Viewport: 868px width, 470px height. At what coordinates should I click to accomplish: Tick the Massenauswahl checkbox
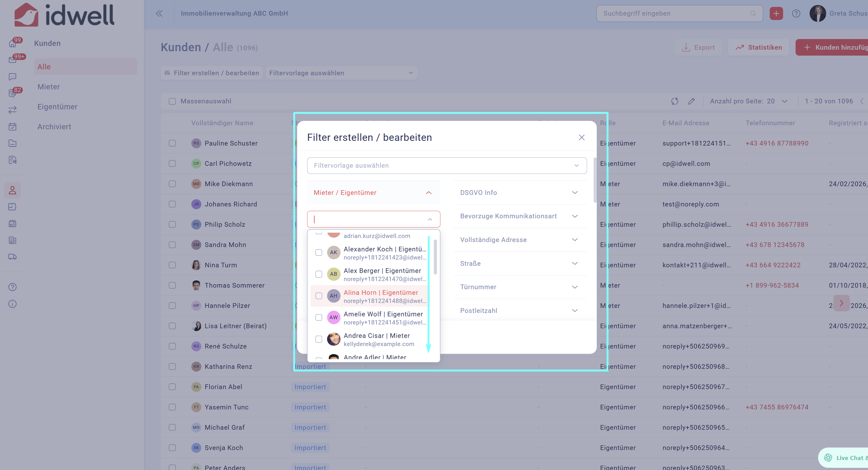172,101
